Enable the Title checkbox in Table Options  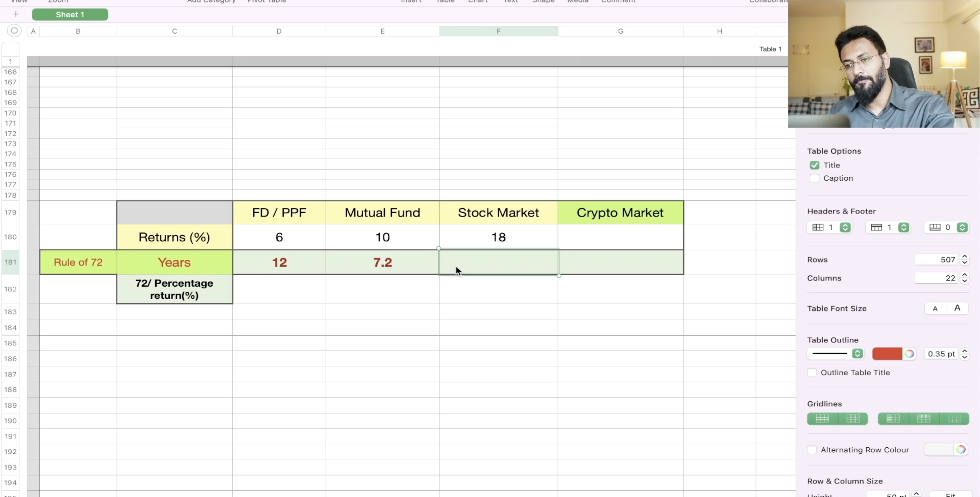point(815,165)
